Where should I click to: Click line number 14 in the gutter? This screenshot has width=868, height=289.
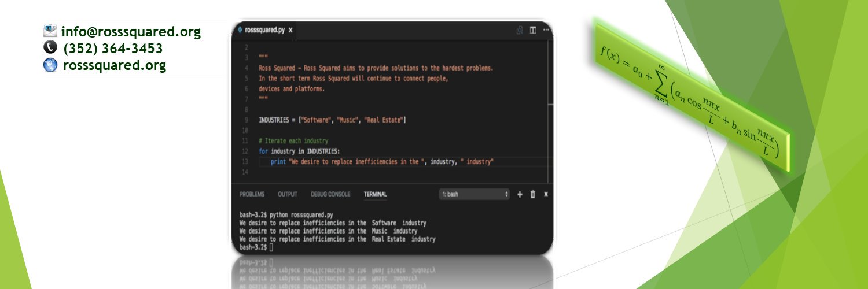245,172
